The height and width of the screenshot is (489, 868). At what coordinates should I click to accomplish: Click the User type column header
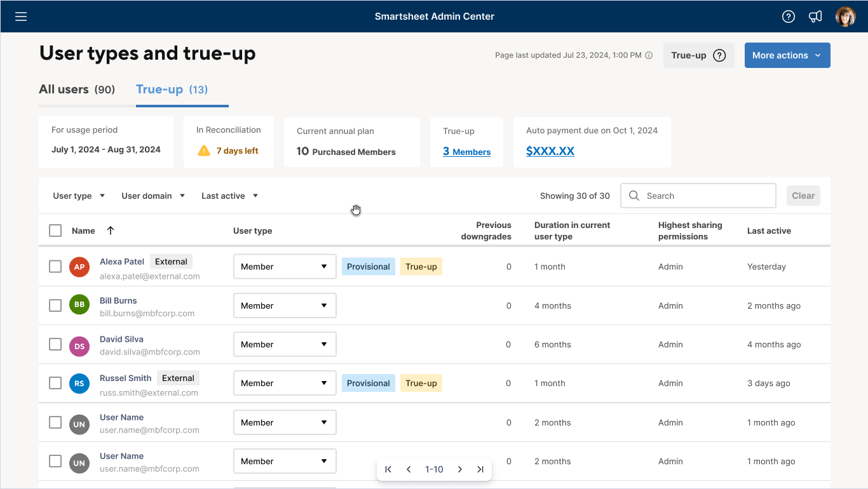tap(253, 231)
